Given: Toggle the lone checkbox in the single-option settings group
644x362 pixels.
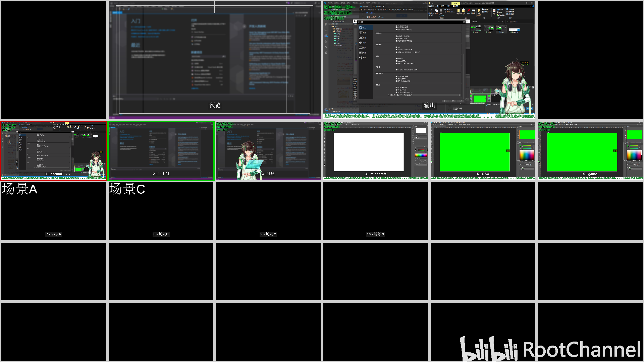Looking at the screenshot, I should pos(396,70).
